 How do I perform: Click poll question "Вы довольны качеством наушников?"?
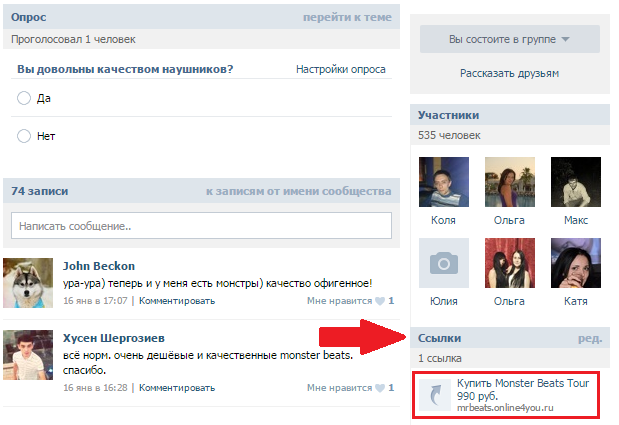(x=125, y=69)
